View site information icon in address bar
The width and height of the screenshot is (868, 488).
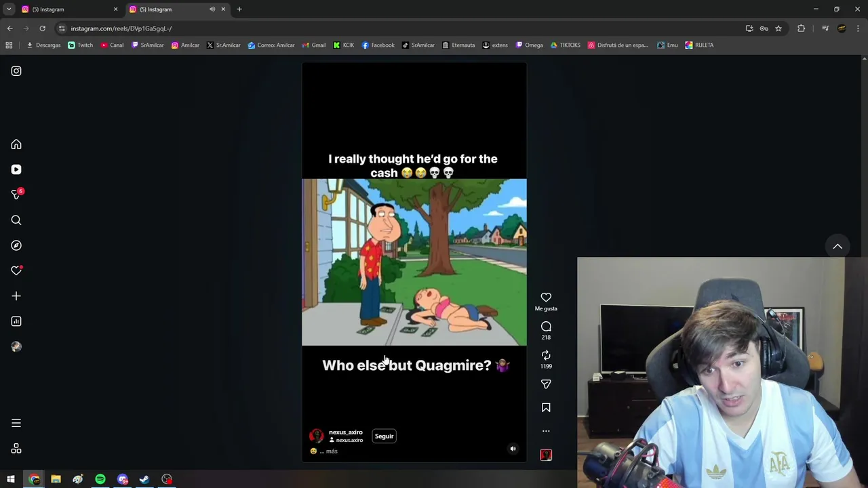[x=62, y=28]
